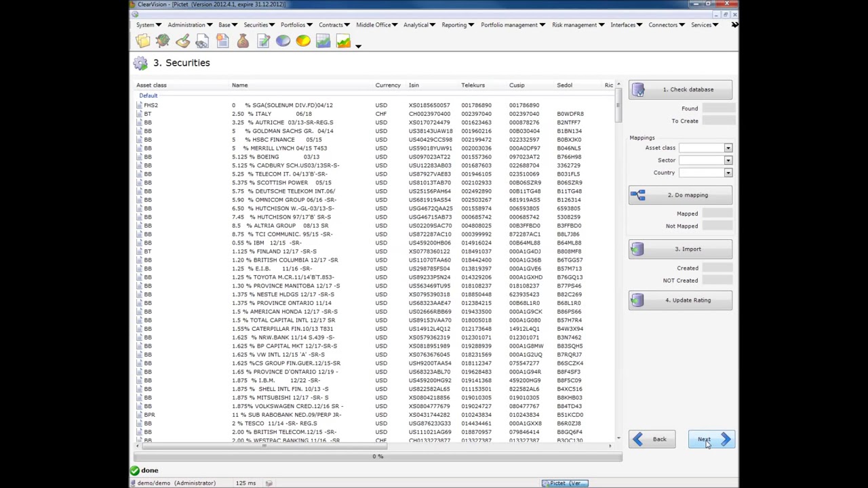Image resolution: width=868 pixels, height=488 pixels.
Task: Open the System menu
Action: pos(149,25)
